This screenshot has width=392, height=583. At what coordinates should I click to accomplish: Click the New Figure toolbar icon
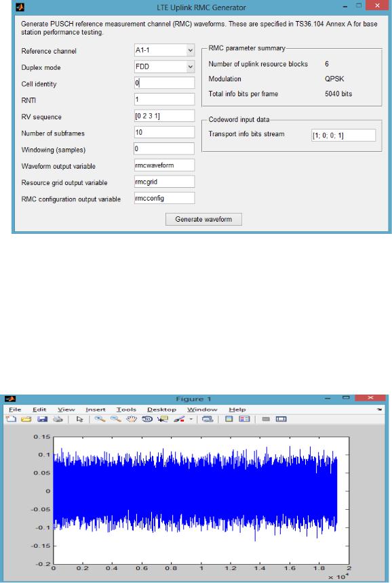click(x=11, y=419)
